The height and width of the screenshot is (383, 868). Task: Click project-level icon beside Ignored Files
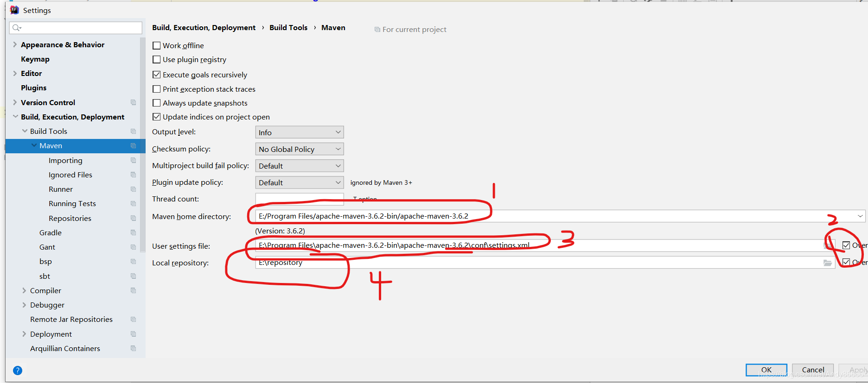click(134, 175)
